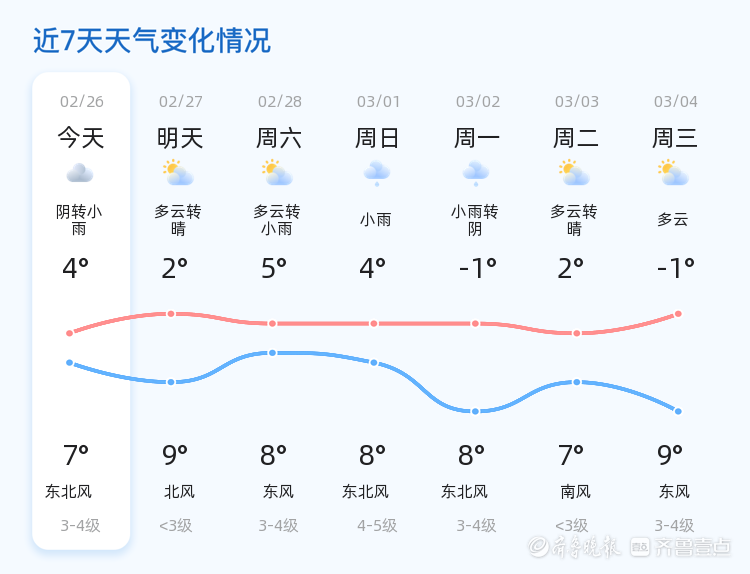Click Saturday's low-temperature curve point
The height and width of the screenshot is (574, 750).
click(272, 353)
